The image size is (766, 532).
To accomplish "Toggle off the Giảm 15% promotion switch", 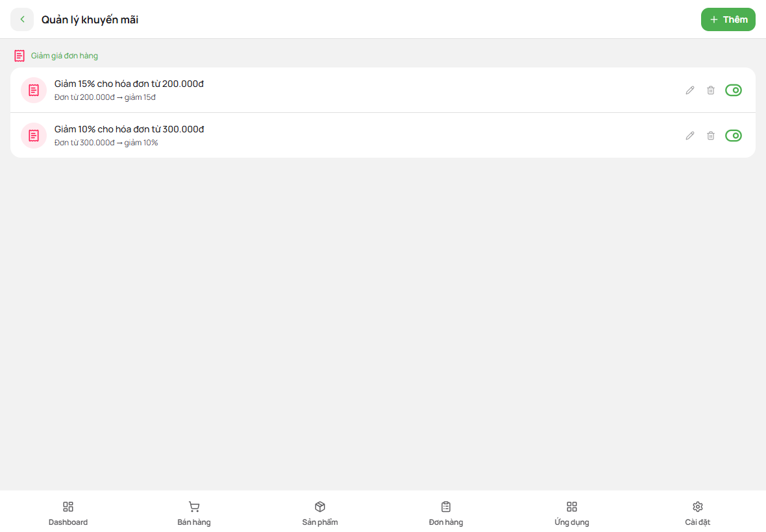I will pos(734,90).
